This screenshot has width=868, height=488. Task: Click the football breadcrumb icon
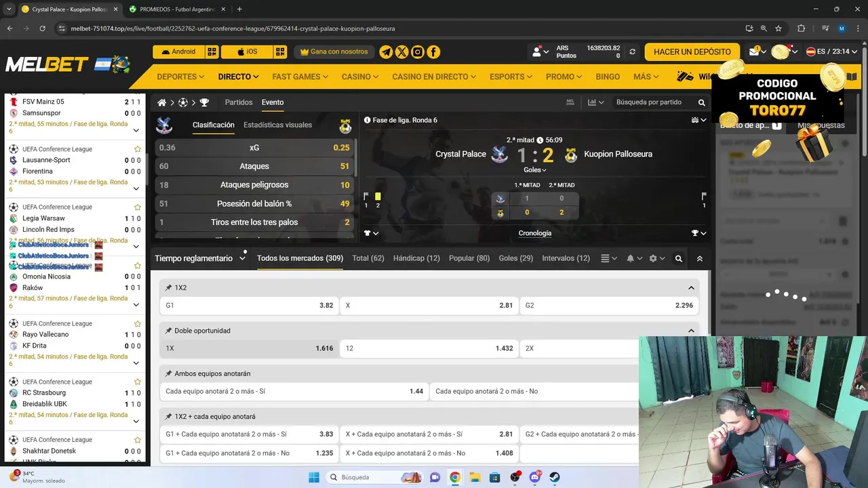click(183, 102)
